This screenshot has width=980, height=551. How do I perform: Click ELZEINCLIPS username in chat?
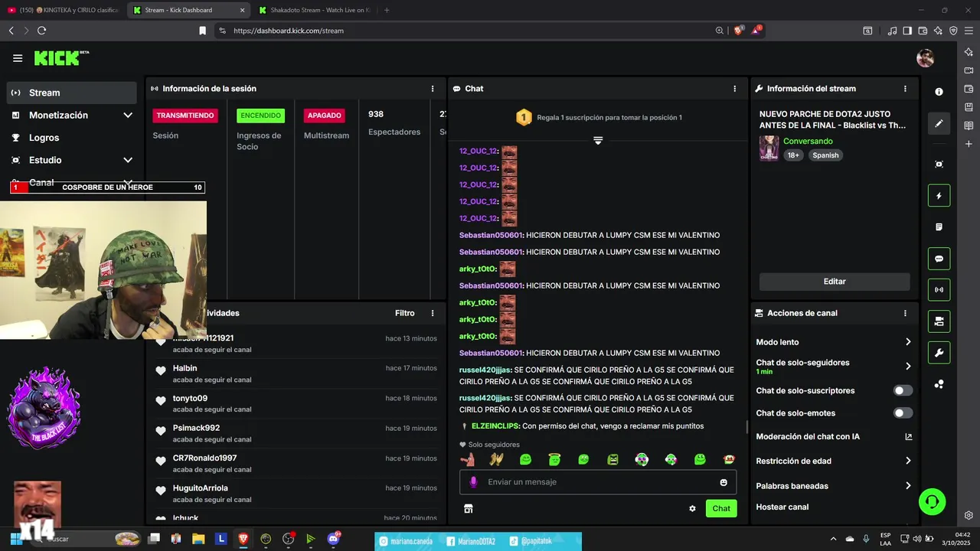pos(495,426)
